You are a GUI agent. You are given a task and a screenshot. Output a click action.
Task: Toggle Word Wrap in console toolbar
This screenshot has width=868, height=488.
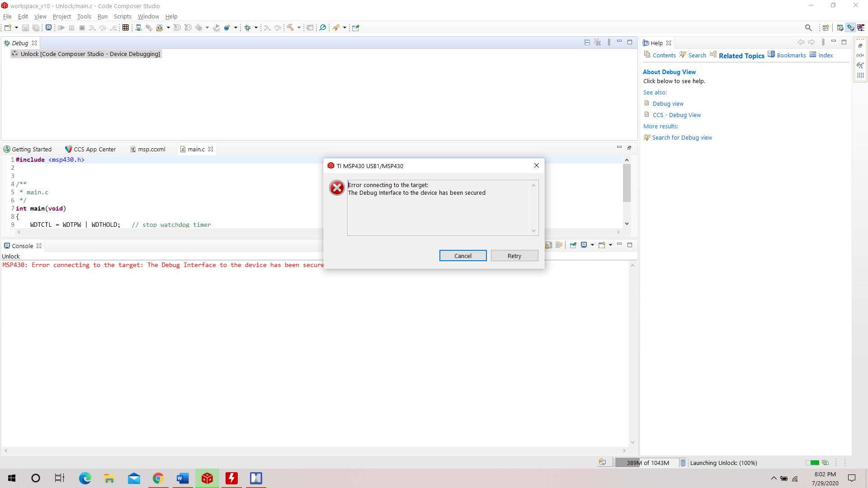[x=559, y=245]
